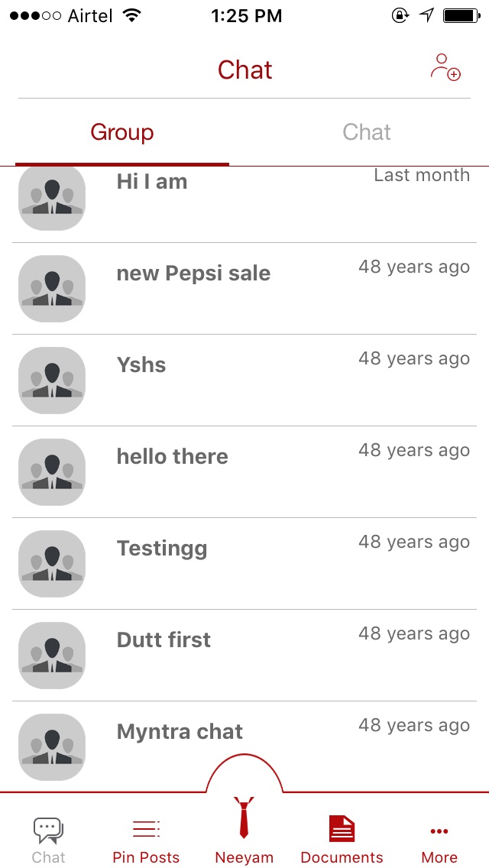The height and width of the screenshot is (868, 489).
Task: Tap the "Dutt first" group avatar
Action: (x=52, y=656)
